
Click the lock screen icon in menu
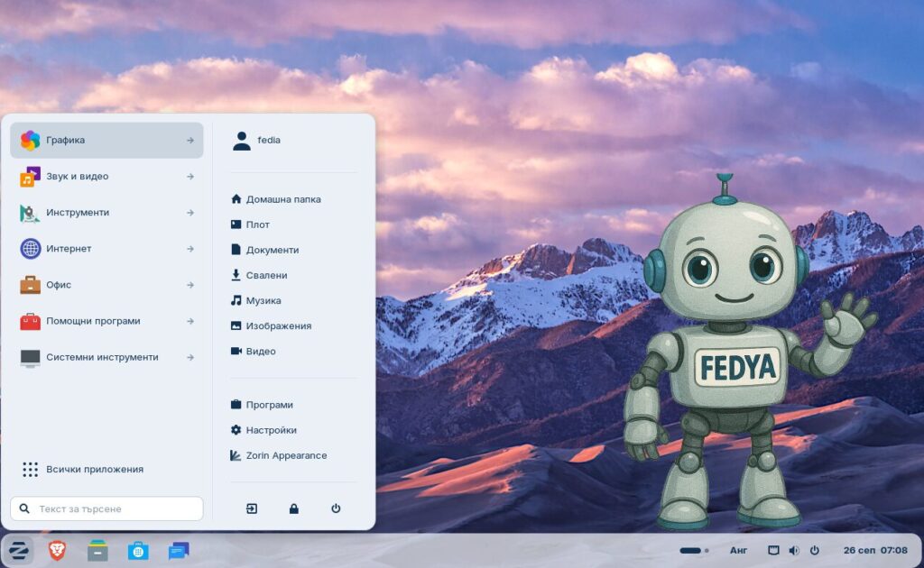(293, 508)
